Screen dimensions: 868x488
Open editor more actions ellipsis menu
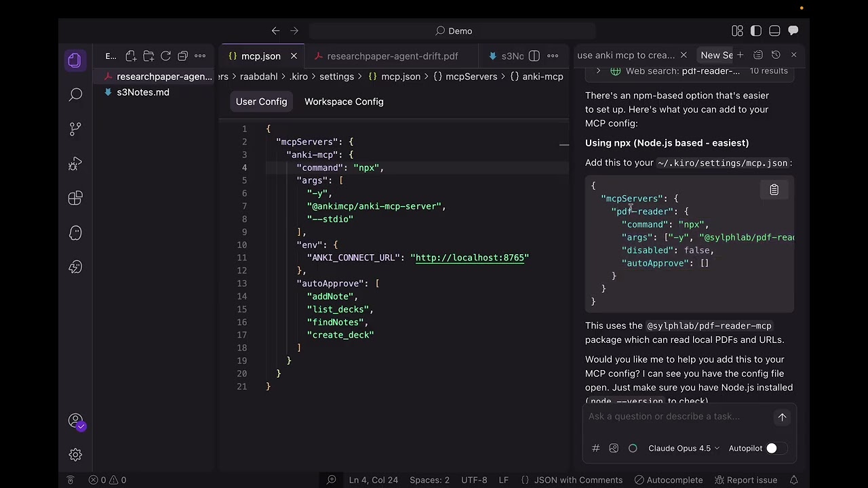coord(553,56)
